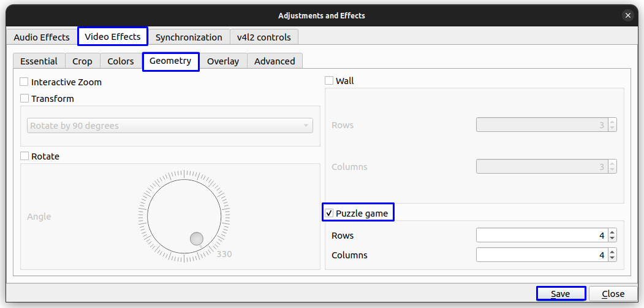Switch to the Audio Effects tab
Image resolution: width=644 pixels, height=308 pixels.
click(42, 37)
